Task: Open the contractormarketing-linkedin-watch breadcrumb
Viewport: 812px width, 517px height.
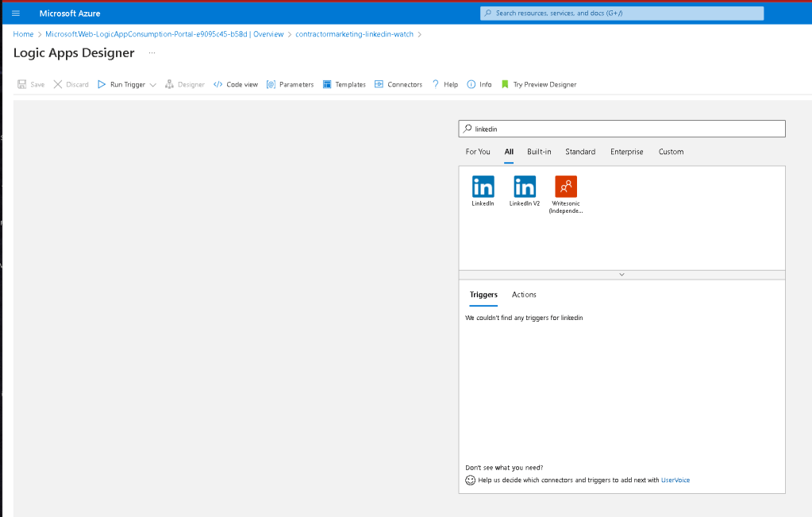Action: (355, 34)
